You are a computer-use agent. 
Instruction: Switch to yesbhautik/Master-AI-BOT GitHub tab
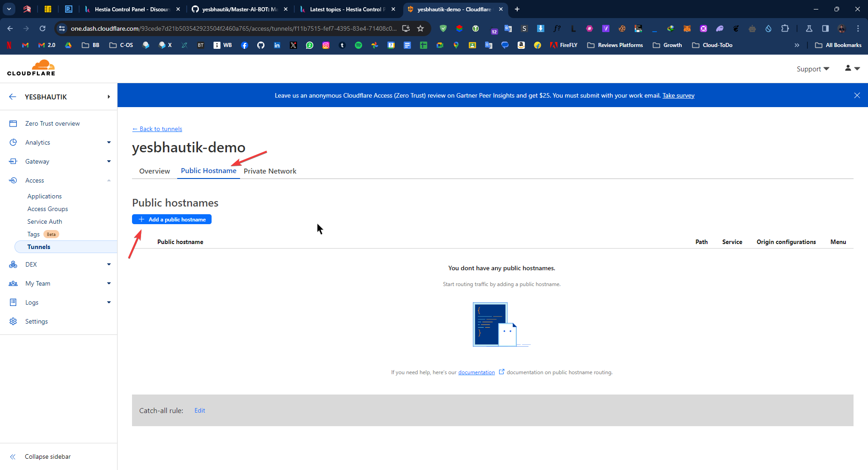(x=240, y=9)
